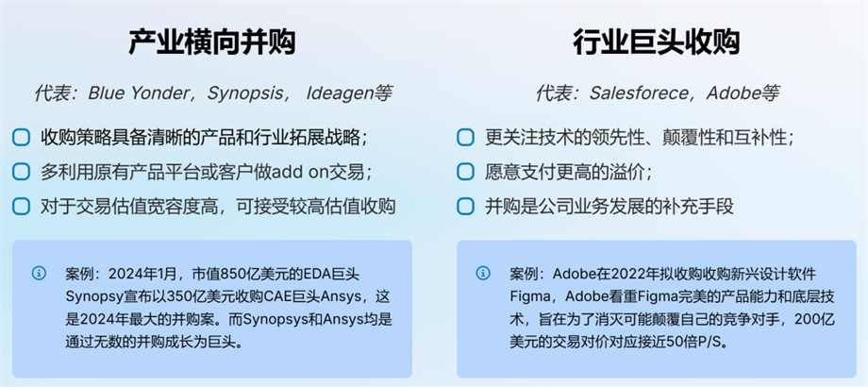Screen dimensions: 868x387
Task: Select the subtitle listing Blue Yonder, Synopsis, Ideagen
Action: tap(212, 93)
